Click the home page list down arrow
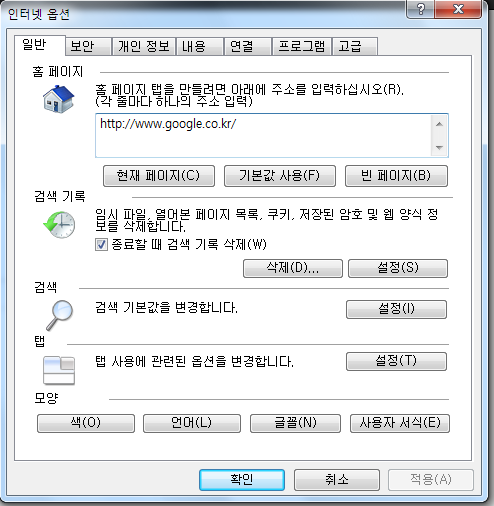The height and width of the screenshot is (506, 494). click(x=439, y=147)
